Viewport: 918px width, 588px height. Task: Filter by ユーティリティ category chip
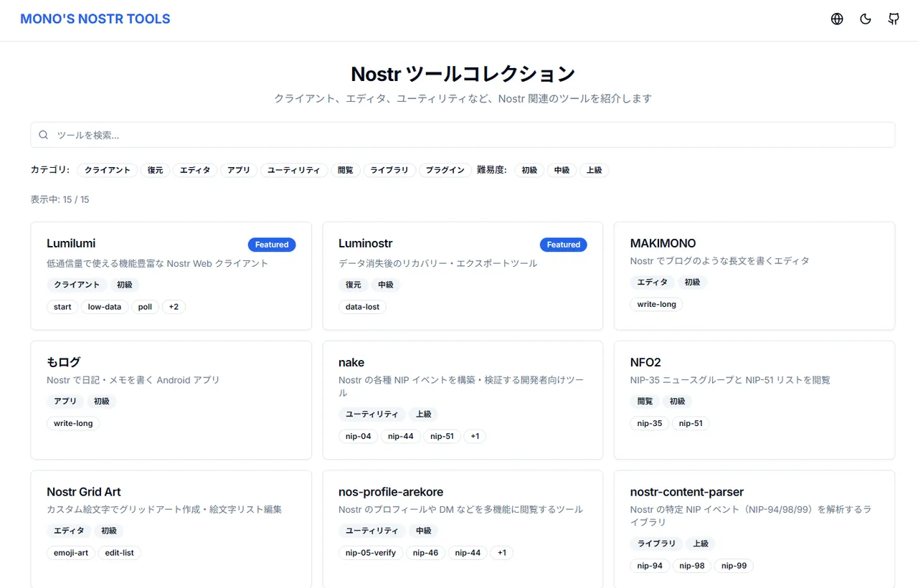[x=294, y=170]
